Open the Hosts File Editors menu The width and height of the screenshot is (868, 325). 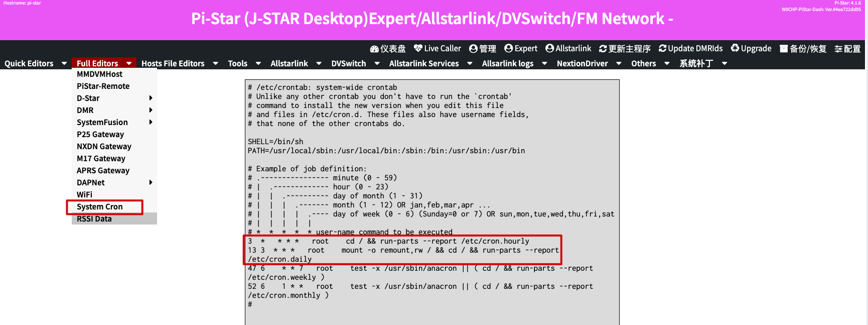point(173,63)
